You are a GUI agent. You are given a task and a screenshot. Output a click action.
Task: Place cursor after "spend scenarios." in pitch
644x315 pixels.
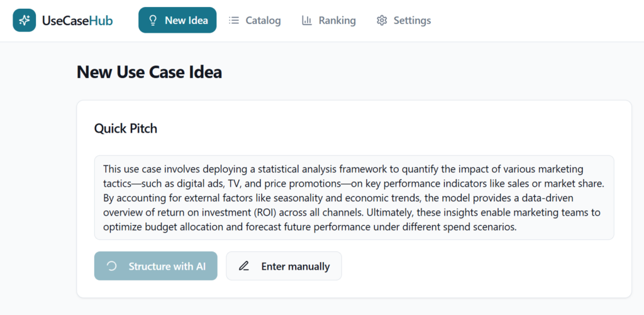pos(516,227)
